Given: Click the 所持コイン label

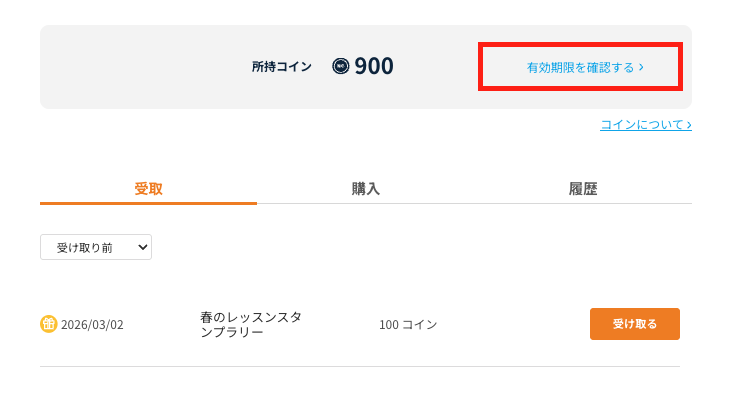Looking at the screenshot, I should (282, 67).
